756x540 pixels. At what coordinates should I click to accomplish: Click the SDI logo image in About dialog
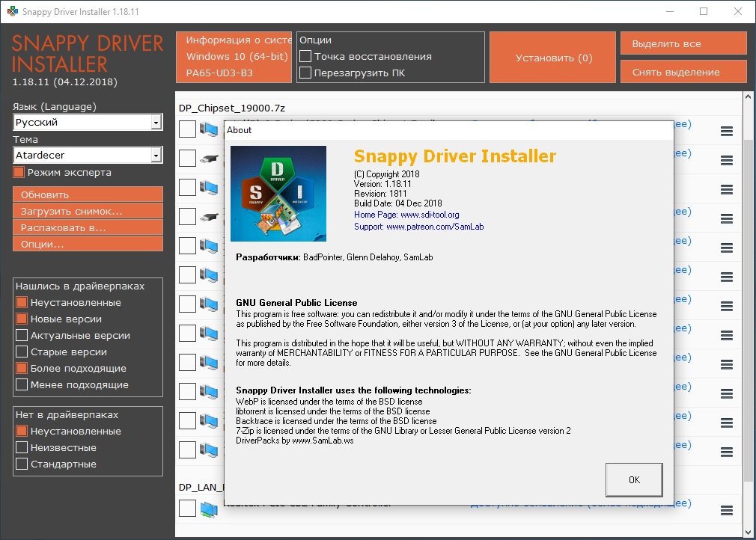tap(278, 194)
